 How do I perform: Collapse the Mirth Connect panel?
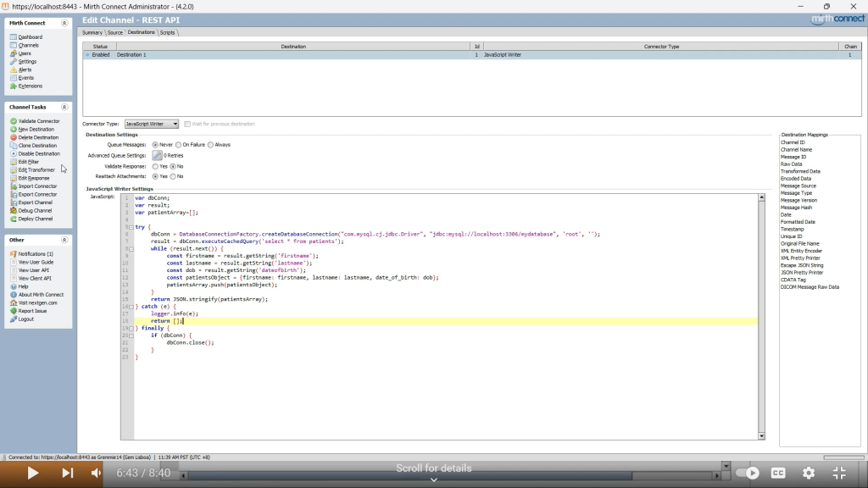tap(64, 23)
